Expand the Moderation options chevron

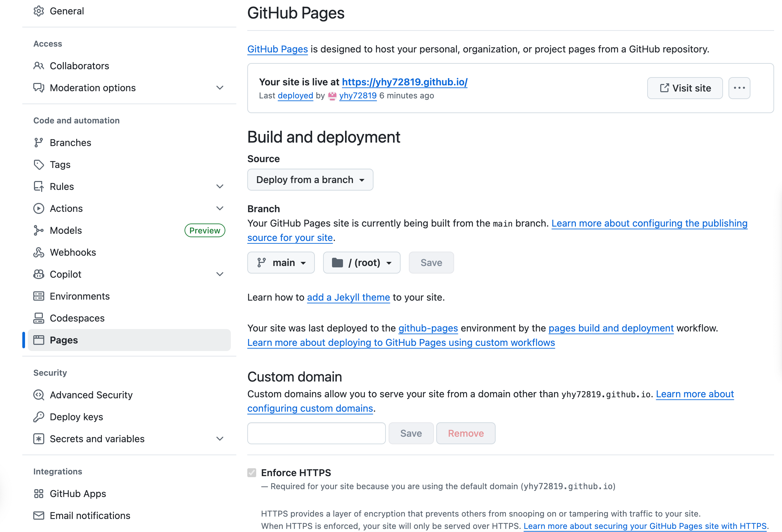click(220, 88)
